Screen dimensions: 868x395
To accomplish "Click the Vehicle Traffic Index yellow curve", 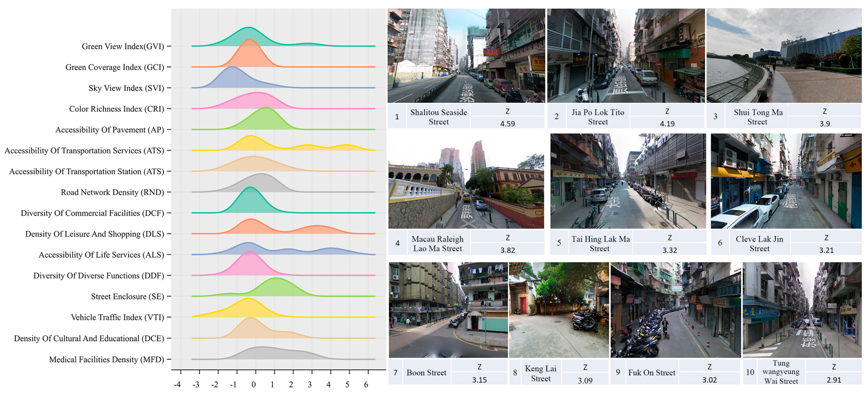I will (x=248, y=309).
